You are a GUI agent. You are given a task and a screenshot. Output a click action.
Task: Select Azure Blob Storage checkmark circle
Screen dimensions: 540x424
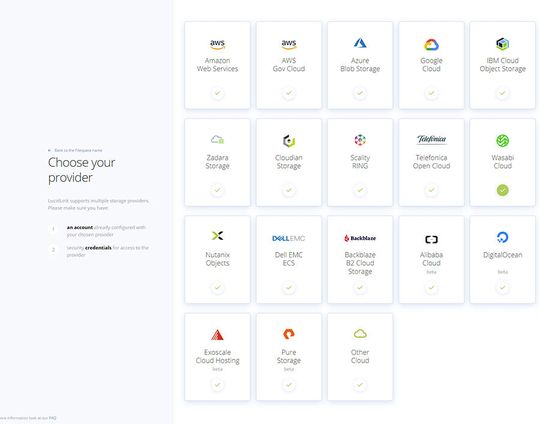click(x=360, y=93)
